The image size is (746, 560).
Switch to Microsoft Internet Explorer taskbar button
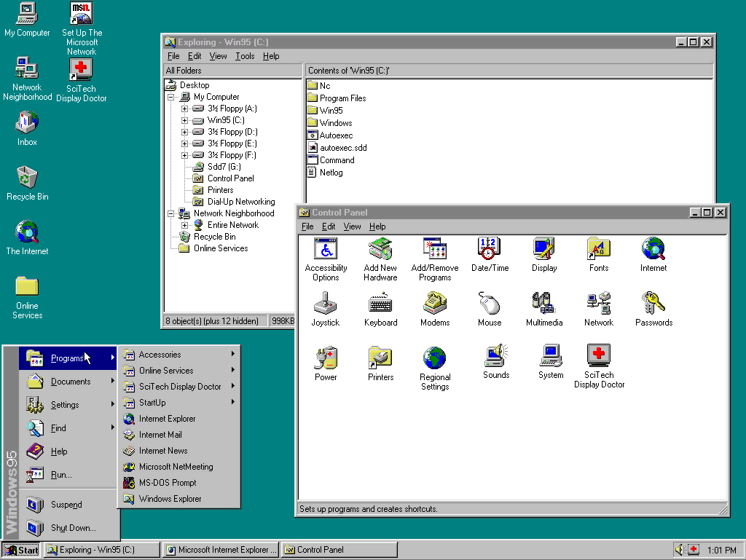(x=221, y=550)
